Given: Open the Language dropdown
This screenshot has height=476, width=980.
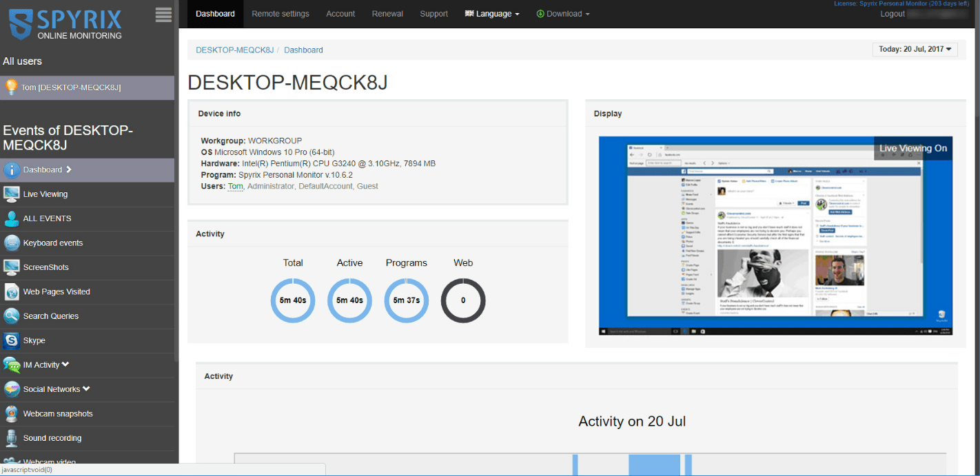Looking at the screenshot, I should click(x=492, y=14).
